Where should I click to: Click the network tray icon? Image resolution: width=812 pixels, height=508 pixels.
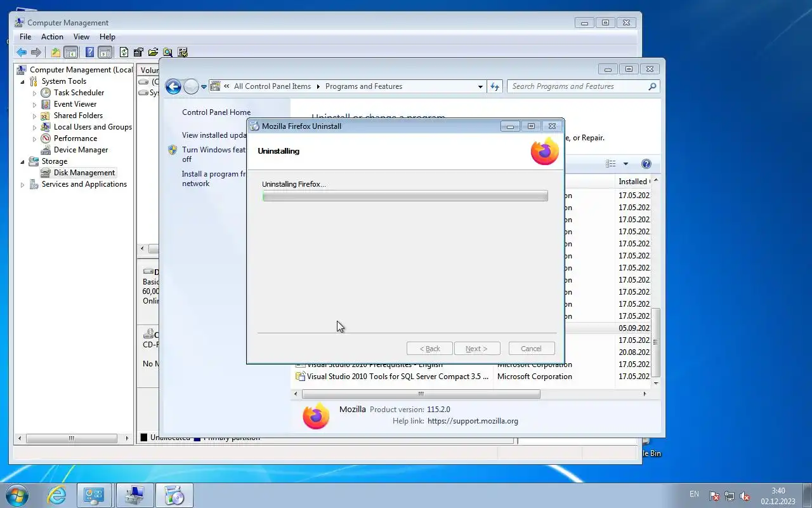click(730, 496)
